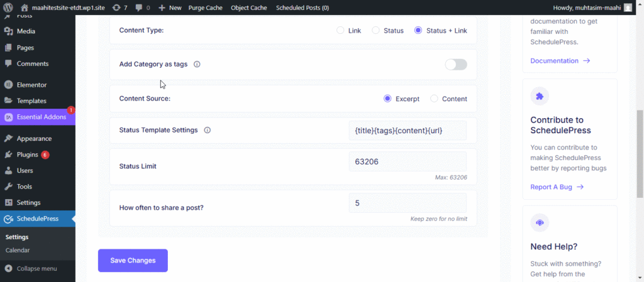This screenshot has width=644, height=282.
Task: Click the Essential Addons icon
Action: [8, 117]
